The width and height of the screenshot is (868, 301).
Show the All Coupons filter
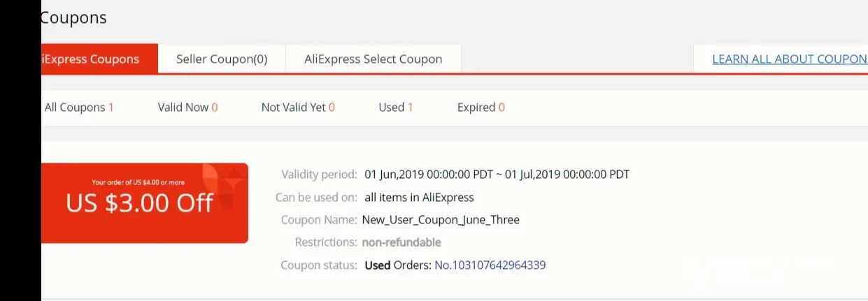pyautogui.click(x=78, y=108)
